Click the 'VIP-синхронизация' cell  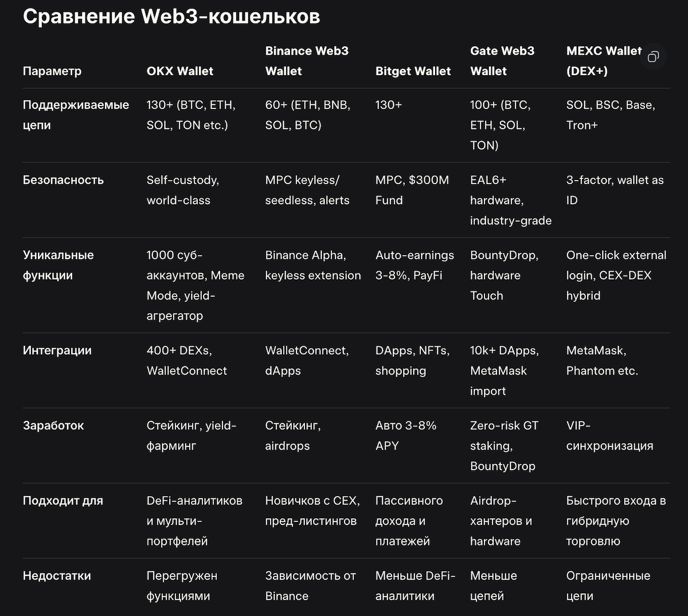[610, 435]
